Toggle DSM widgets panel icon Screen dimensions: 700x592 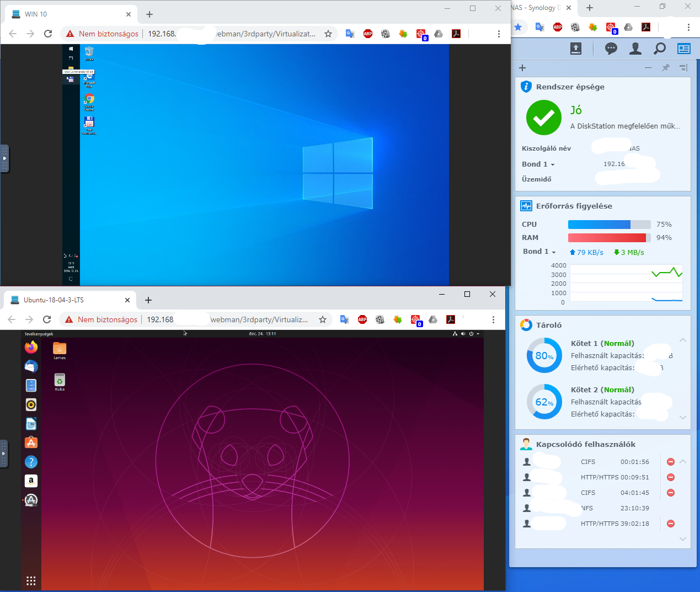(684, 49)
